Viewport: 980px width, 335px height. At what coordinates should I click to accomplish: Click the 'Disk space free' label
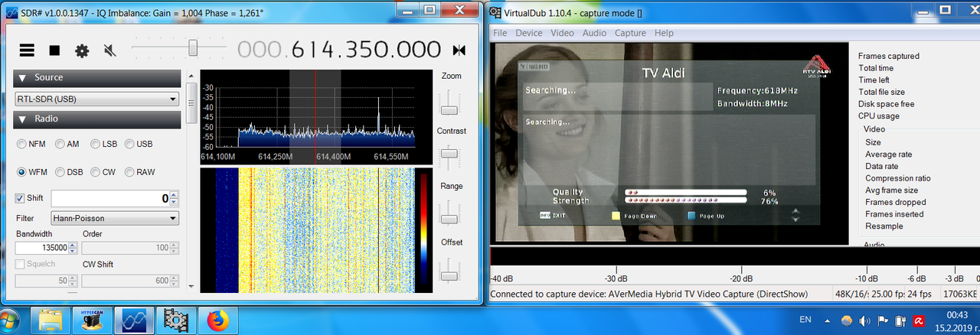pyautogui.click(x=886, y=104)
